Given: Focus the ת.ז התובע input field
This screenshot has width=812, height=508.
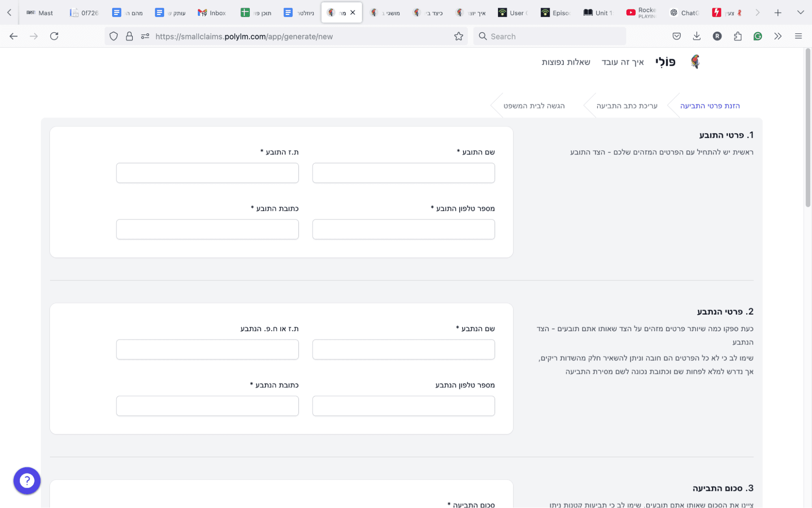Looking at the screenshot, I should [207, 173].
